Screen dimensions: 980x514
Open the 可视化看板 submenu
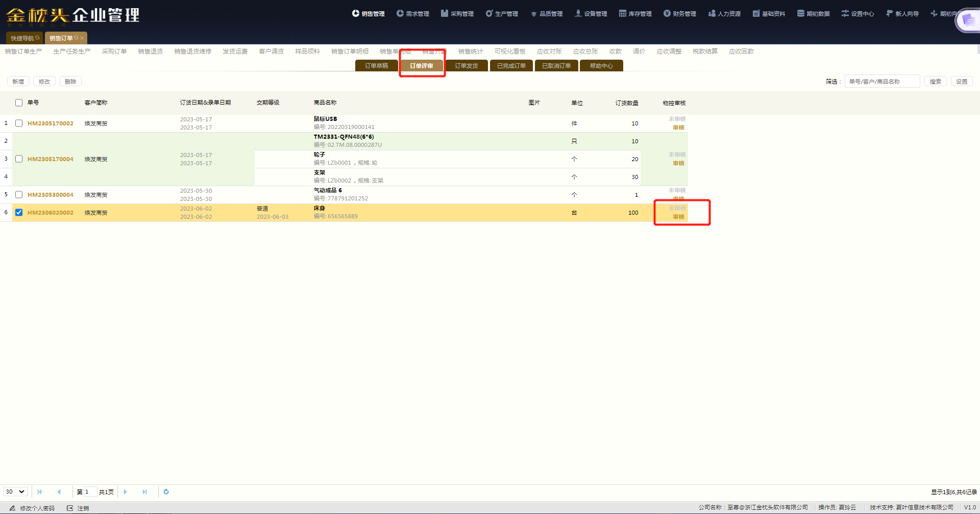(x=510, y=52)
